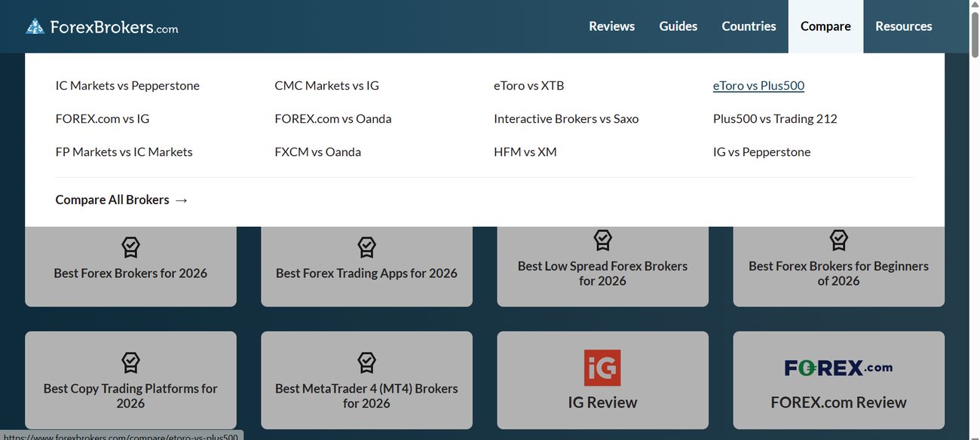Open the Countries menu
The height and width of the screenshot is (440, 980).
pyautogui.click(x=749, y=26)
